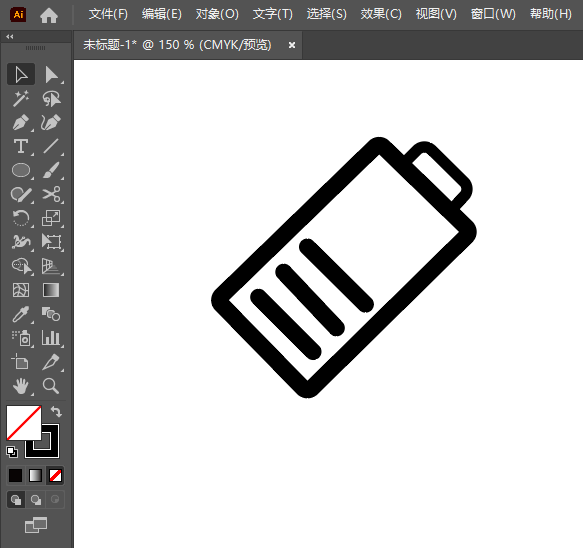Select the Gradient tool
The image size is (583, 548).
51,290
